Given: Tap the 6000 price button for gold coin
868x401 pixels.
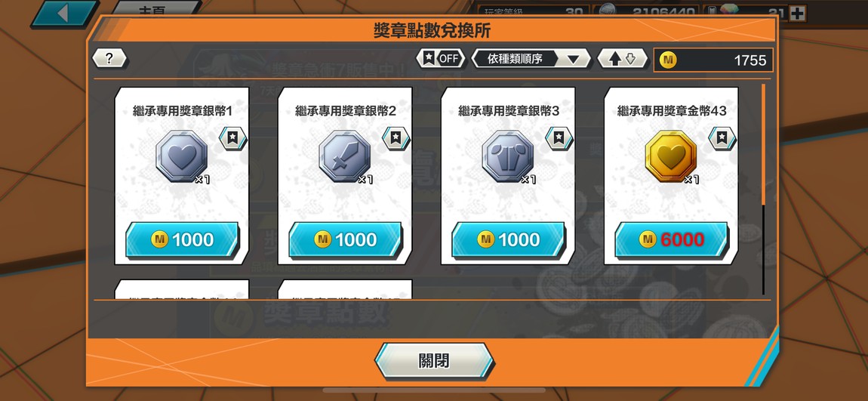Looking at the screenshot, I should pyautogui.click(x=672, y=240).
